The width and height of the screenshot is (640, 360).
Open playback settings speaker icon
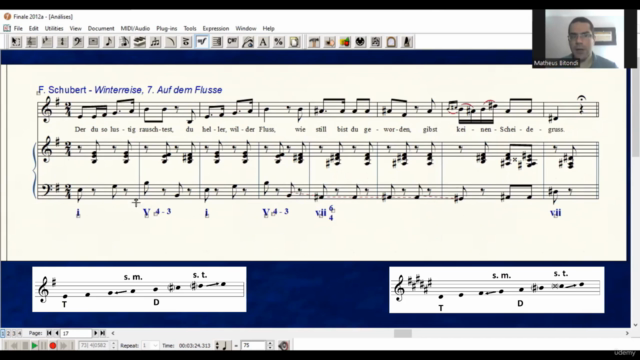(x=284, y=346)
